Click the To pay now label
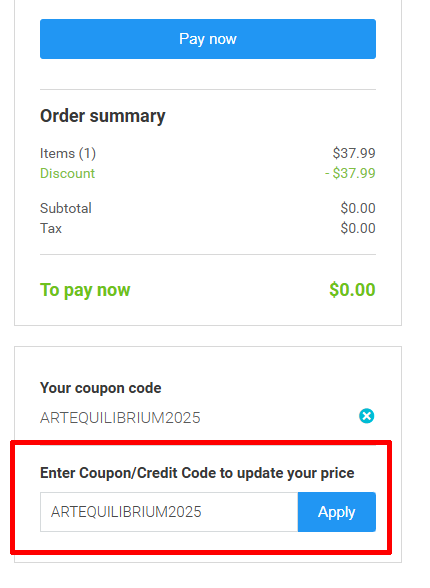The image size is (430, 588). (x=85, y=290)
